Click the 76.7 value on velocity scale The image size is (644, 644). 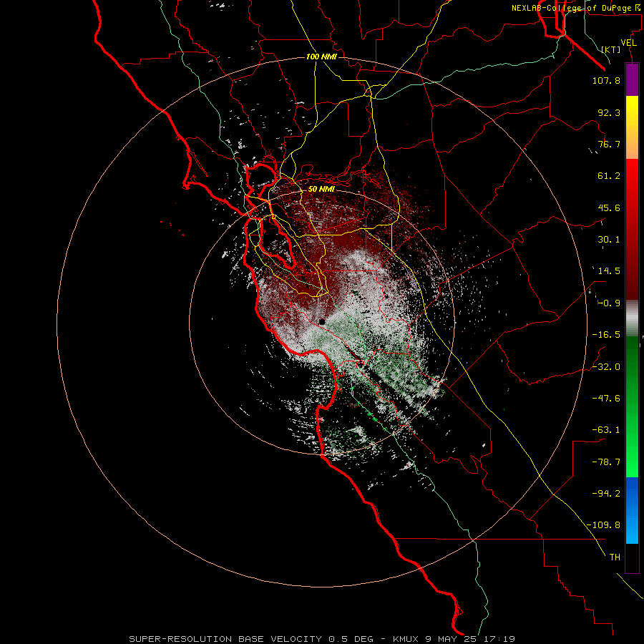pos(609,144)
